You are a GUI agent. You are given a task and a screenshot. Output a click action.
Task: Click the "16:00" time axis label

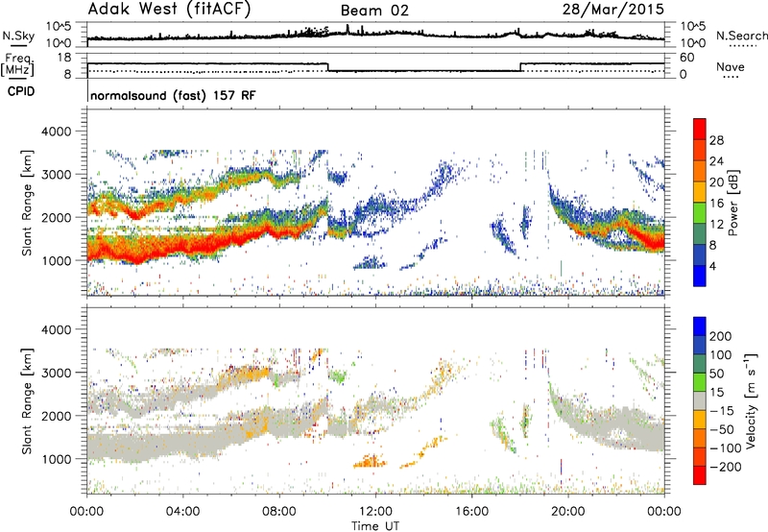[x=471, y=512]
